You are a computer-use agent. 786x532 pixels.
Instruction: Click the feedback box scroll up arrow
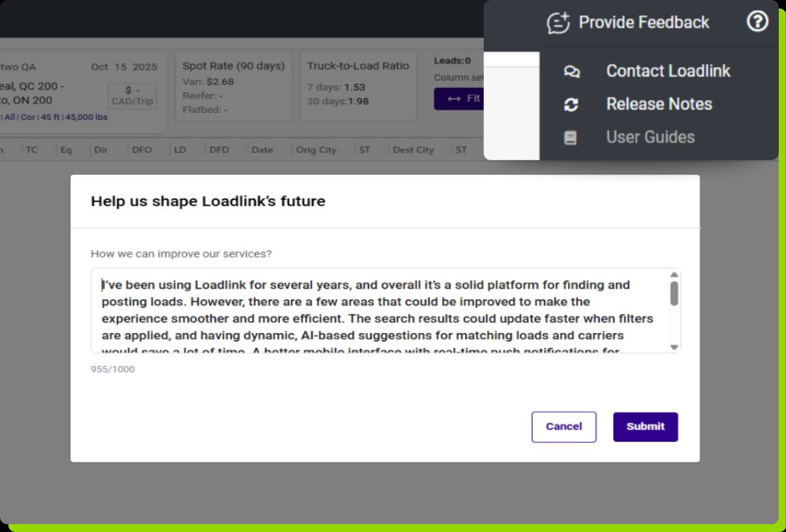(x=674, y=275)
